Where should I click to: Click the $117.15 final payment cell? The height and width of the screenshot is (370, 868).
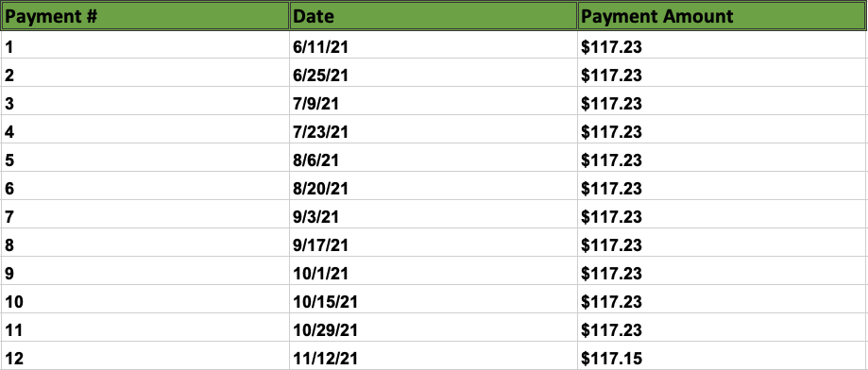[722, 356]
